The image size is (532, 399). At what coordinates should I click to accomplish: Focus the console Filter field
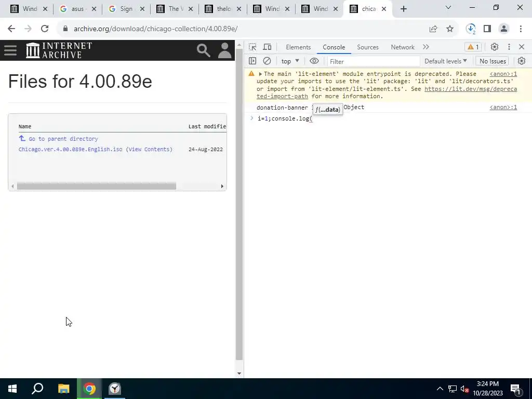(374, 61)
